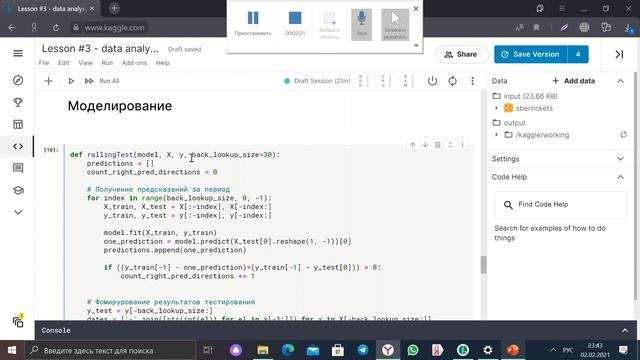The height and width of the screenshot is (360, 640).
Task: Open File menu
Action: [44, 63]
